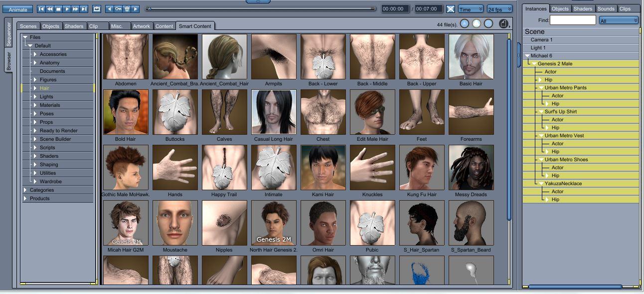The height and width of the screenshot is (294, 644).
Task: Go to the next keyframe
Action: [135, 9]
